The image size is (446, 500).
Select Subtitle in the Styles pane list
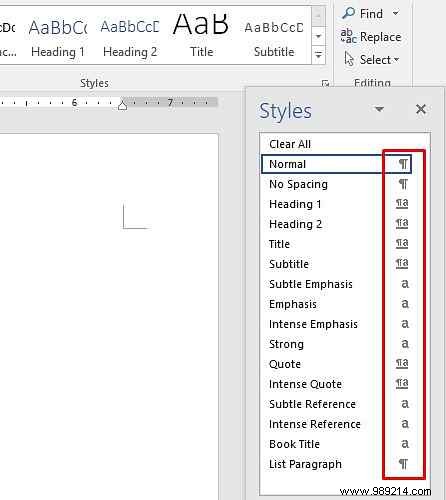tap(336, 264)
